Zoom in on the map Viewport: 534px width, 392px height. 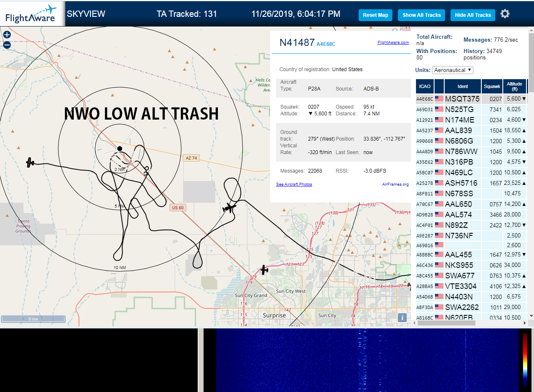7,35
